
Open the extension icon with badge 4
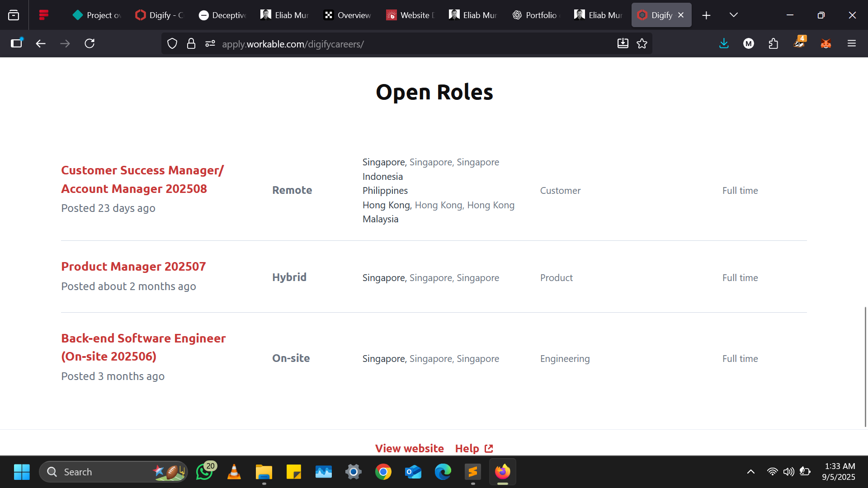coord(800,42)
